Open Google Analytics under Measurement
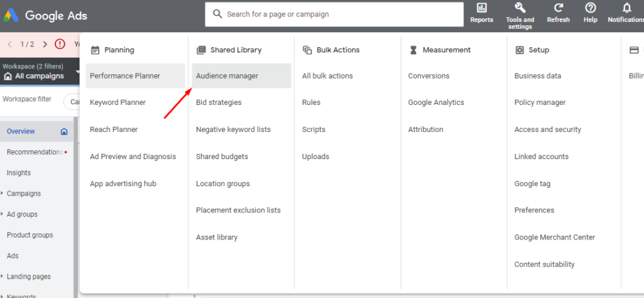The width and height of the screenshot is (644, 298). (436, 102)
